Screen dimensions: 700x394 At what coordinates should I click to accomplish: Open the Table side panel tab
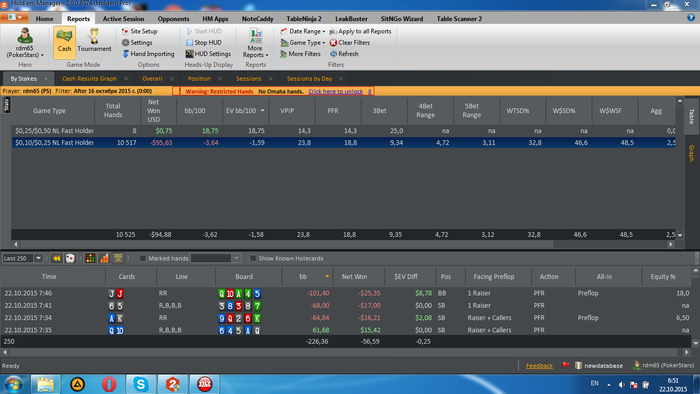[x=692, y=117]
